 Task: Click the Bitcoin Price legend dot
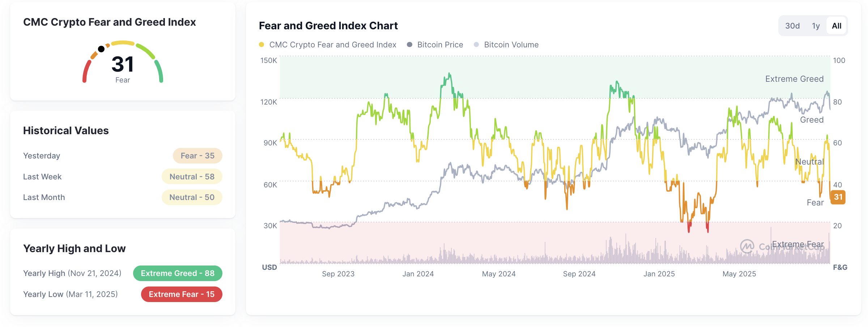pos(409,44)
